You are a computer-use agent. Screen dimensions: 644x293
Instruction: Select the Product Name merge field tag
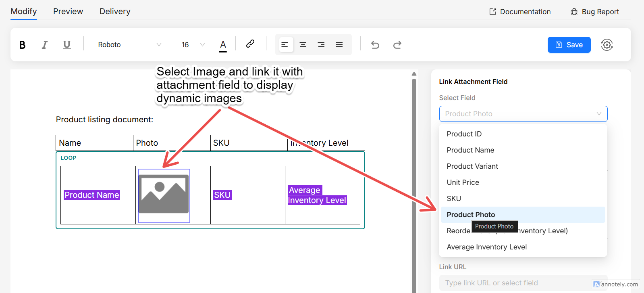92,195
